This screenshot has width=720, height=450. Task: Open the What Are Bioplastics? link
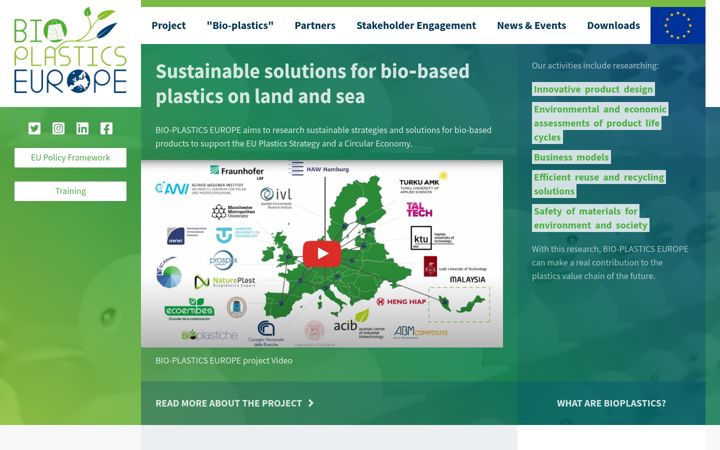(x=611, y=403)
